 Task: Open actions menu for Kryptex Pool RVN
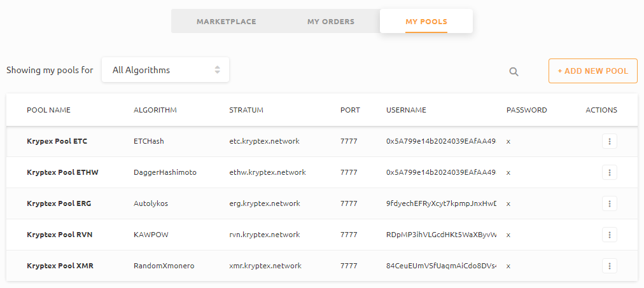coord(610,235)
